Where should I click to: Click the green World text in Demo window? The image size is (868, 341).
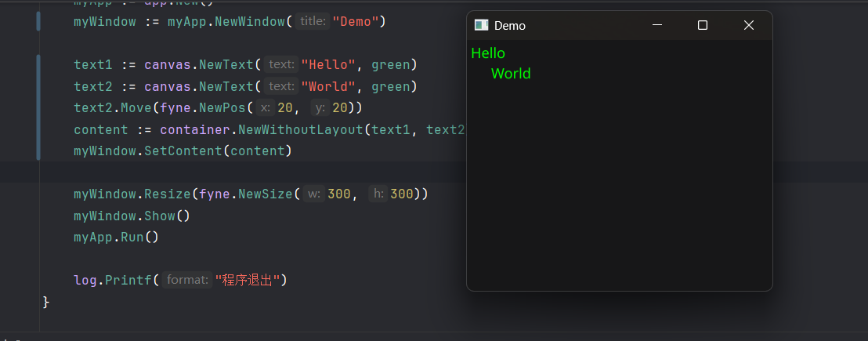pyautogui.click(x=511, y=74)
